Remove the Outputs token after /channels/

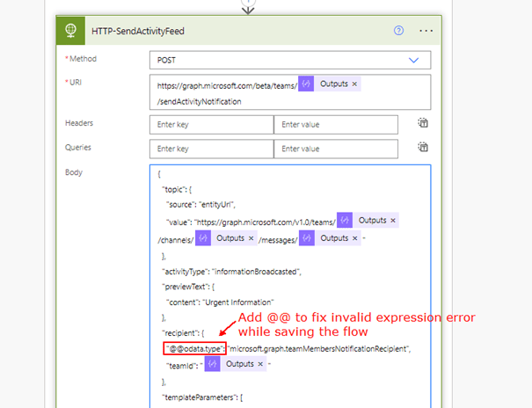[251, 238]
